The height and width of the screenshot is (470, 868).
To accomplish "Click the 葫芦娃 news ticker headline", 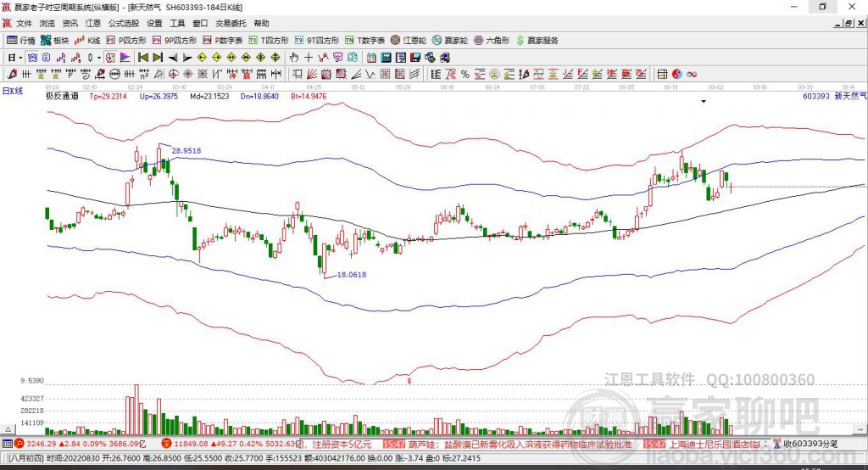I will [520, 445].
